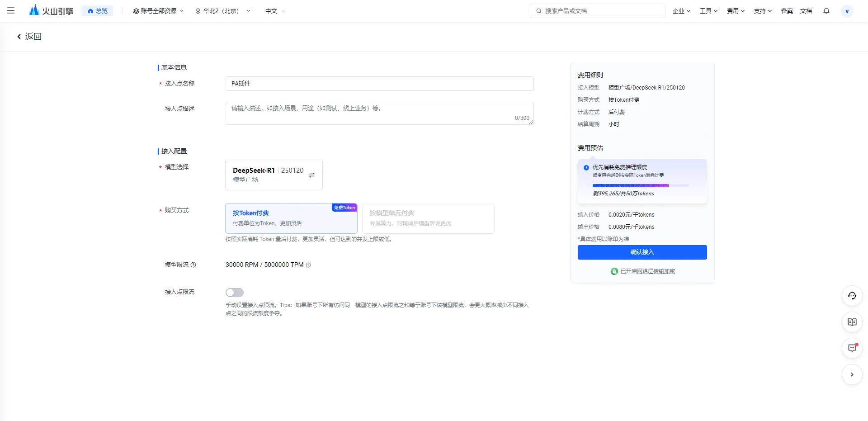The width and height of the screenshot is (868, 421).
Task: Click the help icon beside 模型限流
Action: click(x=193, y=265)
